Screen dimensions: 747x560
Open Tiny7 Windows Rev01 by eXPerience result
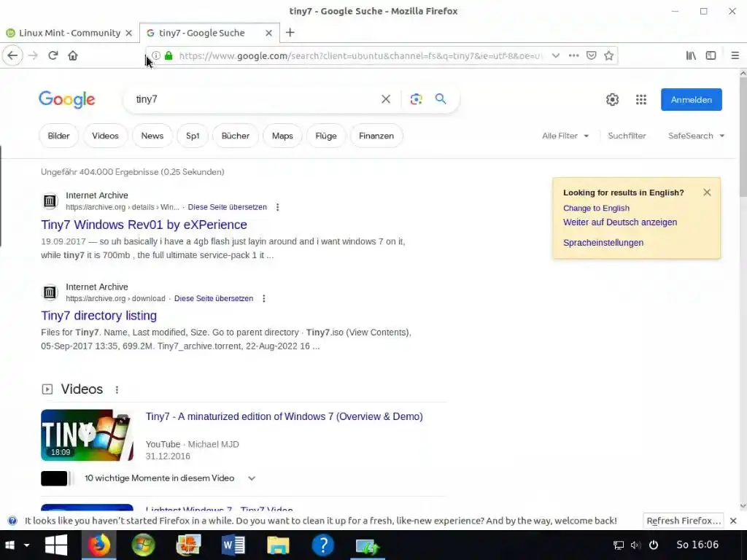pos(144,225)
